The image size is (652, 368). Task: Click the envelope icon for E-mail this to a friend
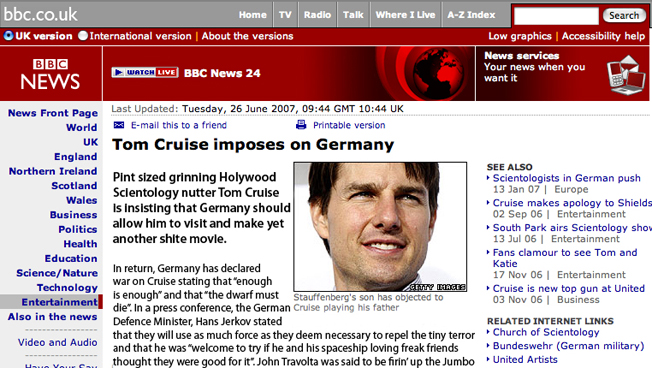click(x=119, y=125)
